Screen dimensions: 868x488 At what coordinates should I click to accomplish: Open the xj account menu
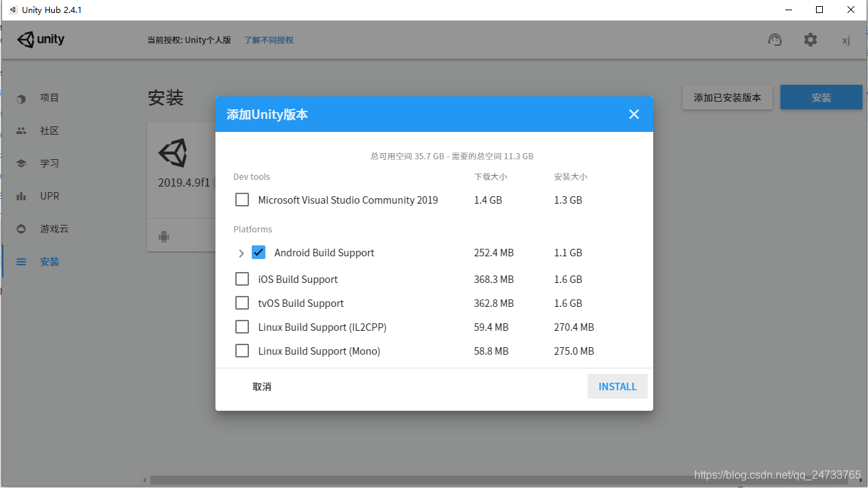(846, 40)
